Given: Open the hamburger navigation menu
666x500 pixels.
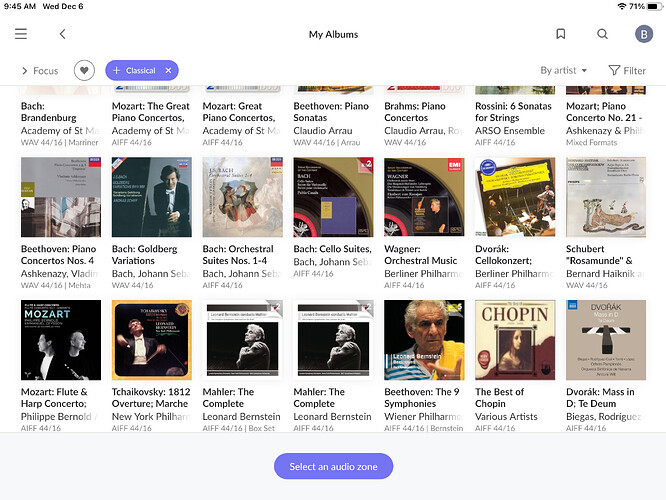Looking at the screenshot, I should (21, 34).
